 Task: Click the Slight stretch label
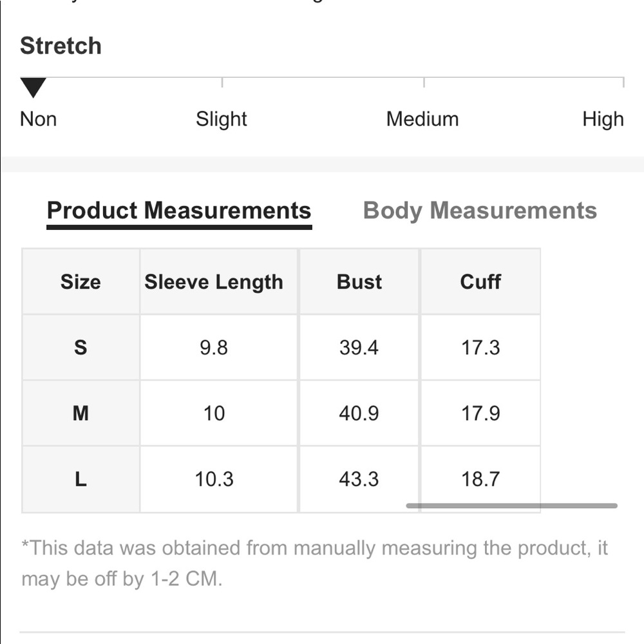(222, 119)
